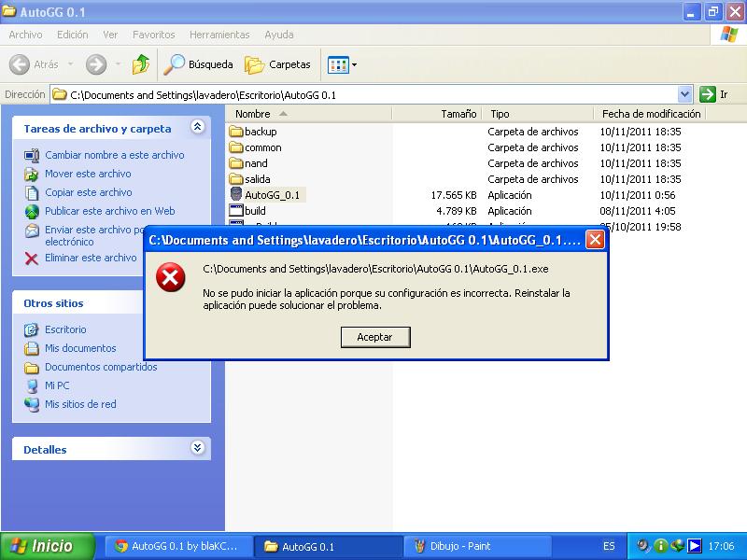Toggle the Carpetas folders pane

[x=277, y=64]
